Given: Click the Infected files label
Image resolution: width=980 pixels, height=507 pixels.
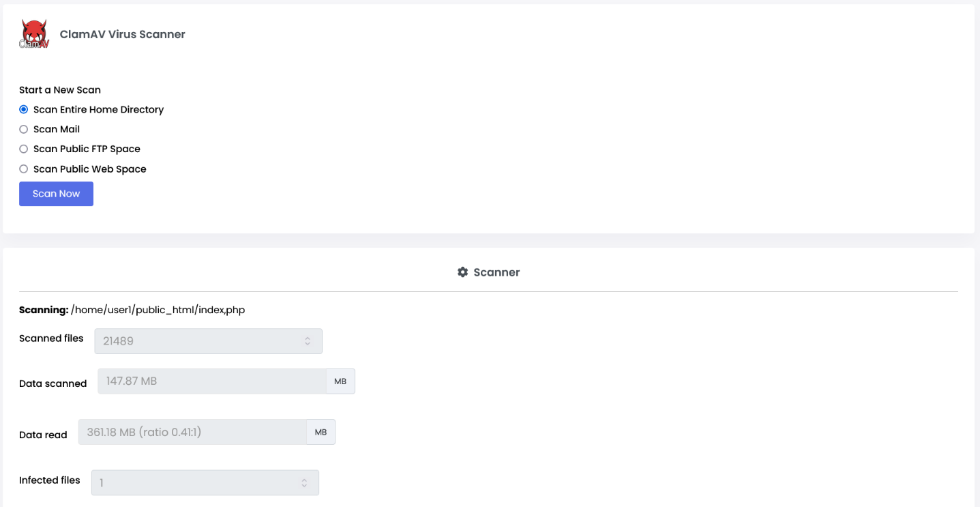Looking at the screenshot, I should click(x=50, y=480).
